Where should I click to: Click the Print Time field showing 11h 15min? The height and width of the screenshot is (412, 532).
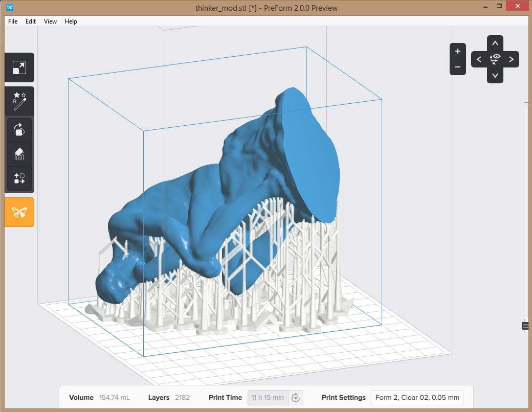pyautogui.click(x=267, y=397)
